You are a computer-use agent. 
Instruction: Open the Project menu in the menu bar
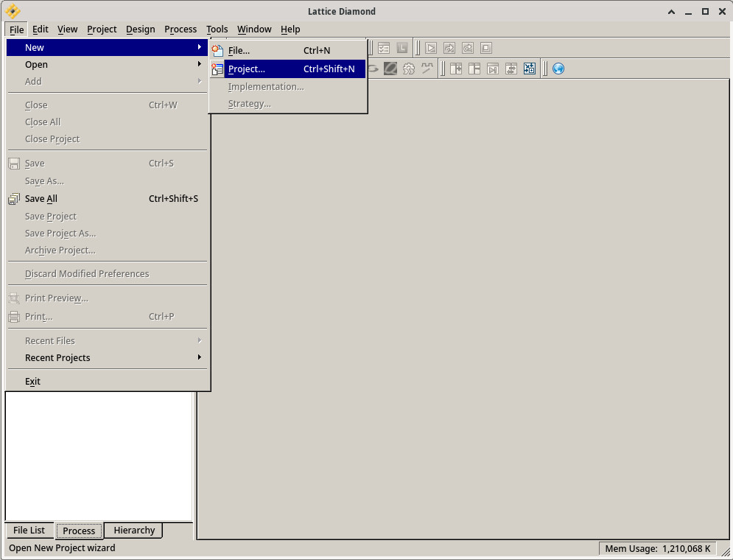pyautogui.click(x=102, y=29)
